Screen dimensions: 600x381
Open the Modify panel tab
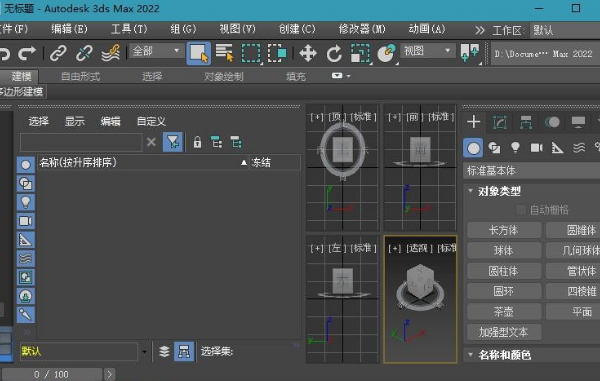[500, 122]
